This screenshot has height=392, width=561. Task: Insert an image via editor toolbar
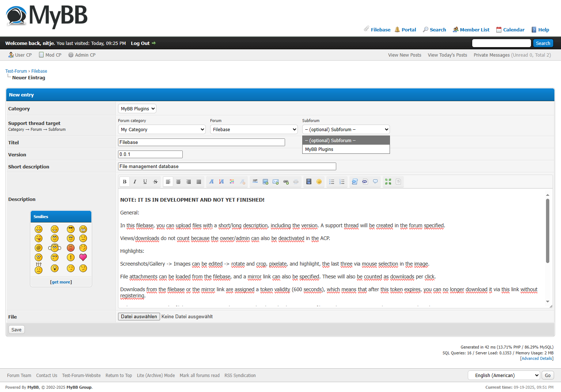click(x=265, y=182)
